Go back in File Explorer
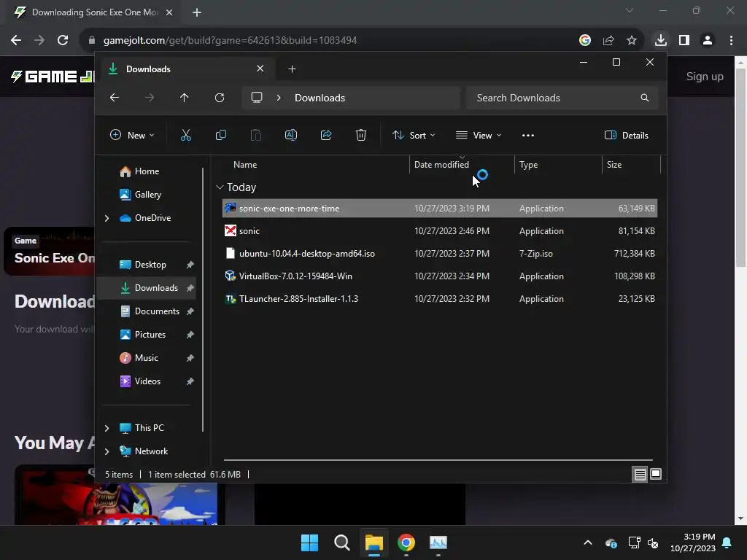This screenshot has height=560, width=747. [115, 98]
